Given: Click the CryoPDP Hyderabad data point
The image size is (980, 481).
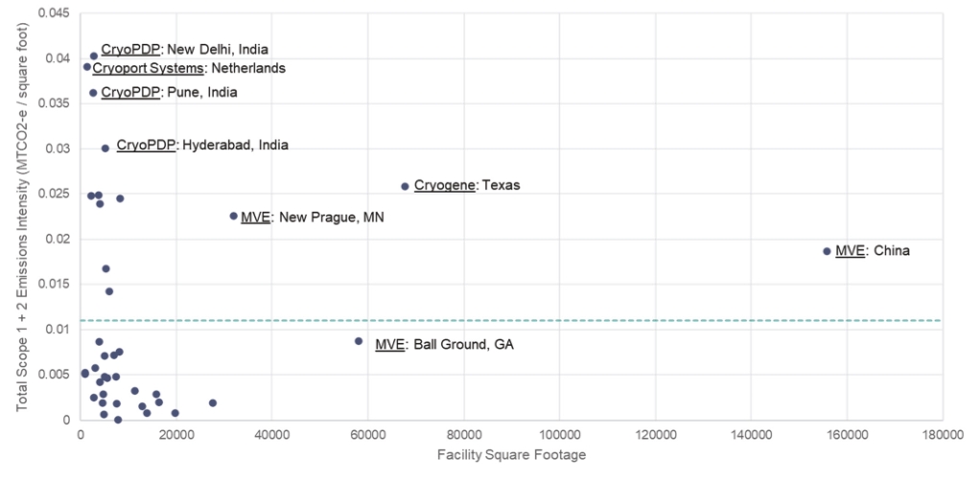Looking at the screenshot, I should tap(105, 149).
